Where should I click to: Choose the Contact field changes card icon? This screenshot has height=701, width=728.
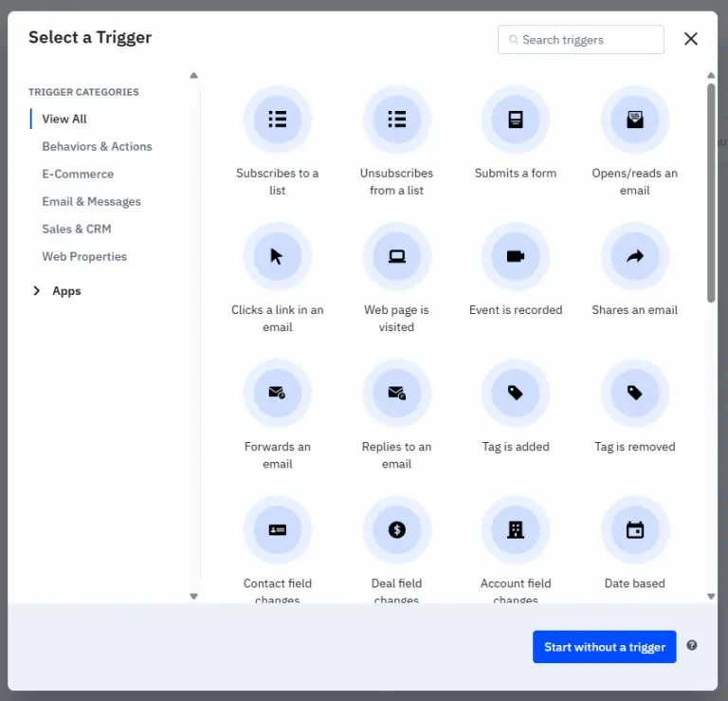coord(277,530)
